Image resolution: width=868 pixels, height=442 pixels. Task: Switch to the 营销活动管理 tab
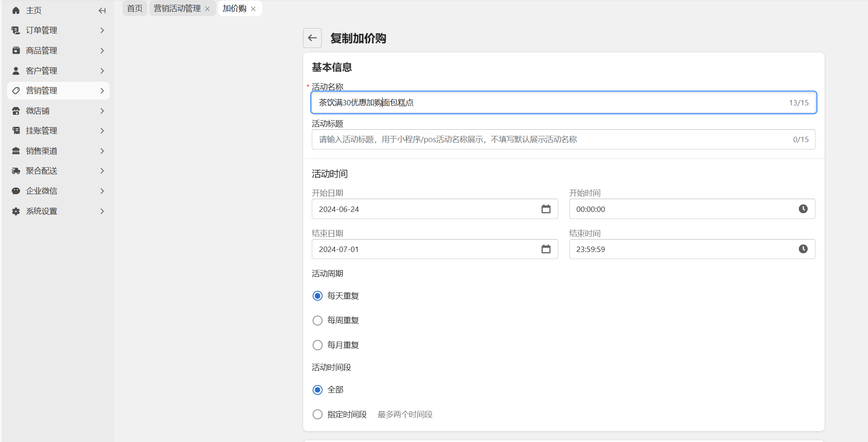point(177,9)
